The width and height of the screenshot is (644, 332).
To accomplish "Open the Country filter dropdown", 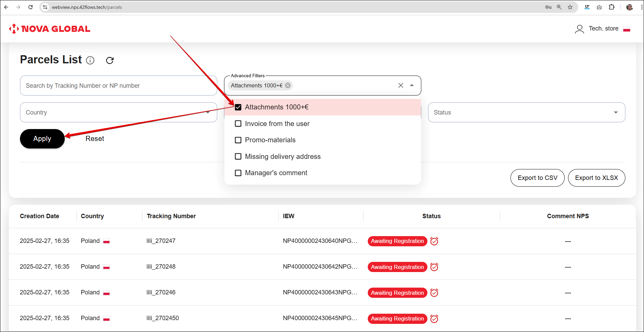I will (x=118, y=112).
